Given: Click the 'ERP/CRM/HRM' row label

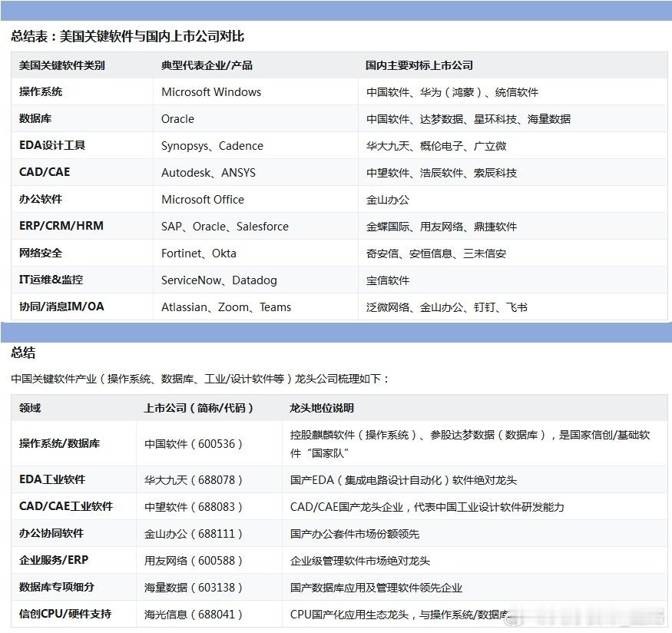Looking at the screenshot, I should pyautogui.click(x=61, y=226).
